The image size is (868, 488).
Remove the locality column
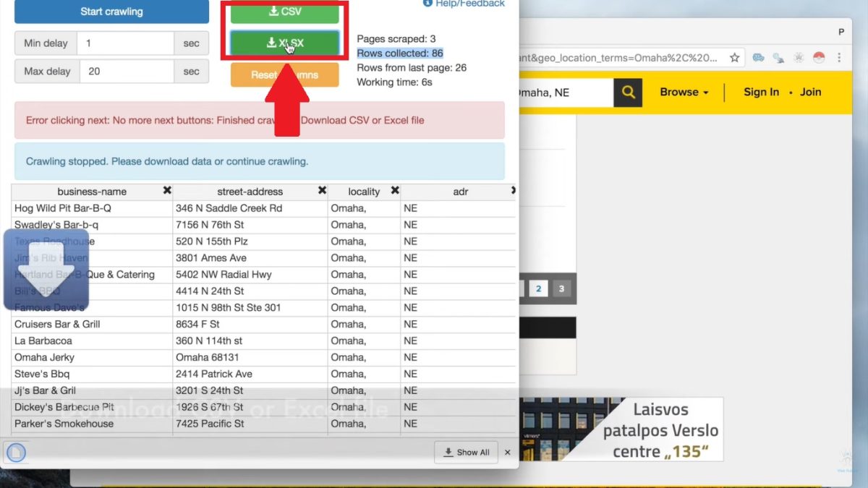point(395,191)
